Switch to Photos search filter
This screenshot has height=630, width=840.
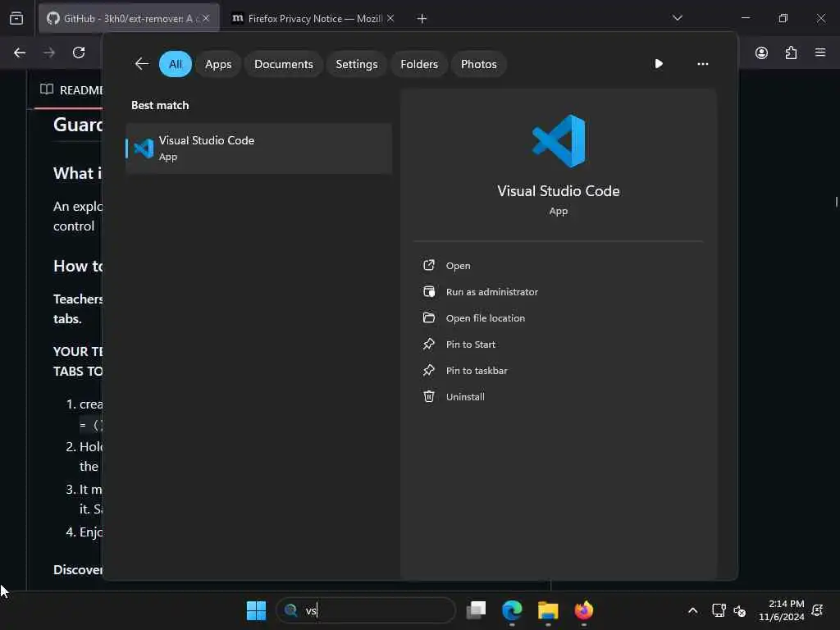[x=478, y=64]
